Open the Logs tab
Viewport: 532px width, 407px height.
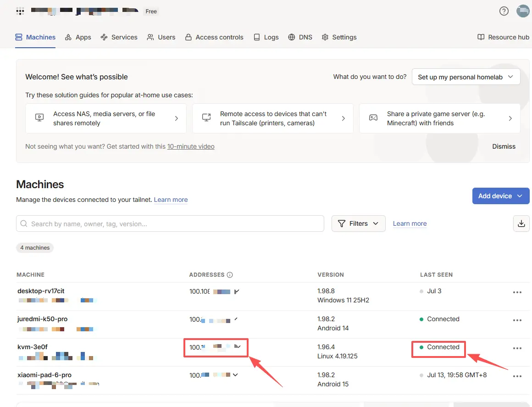[266, 37]
